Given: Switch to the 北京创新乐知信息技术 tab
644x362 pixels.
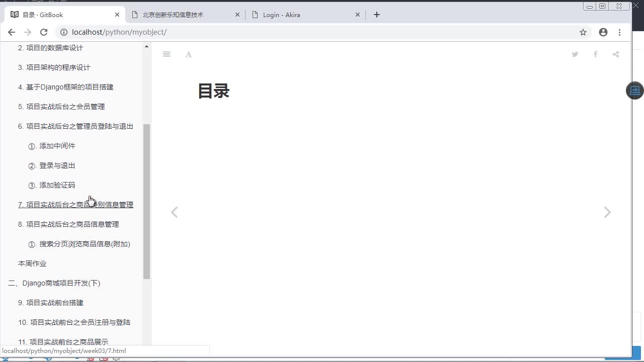Looking at the screenshot, I should point(185,15).
